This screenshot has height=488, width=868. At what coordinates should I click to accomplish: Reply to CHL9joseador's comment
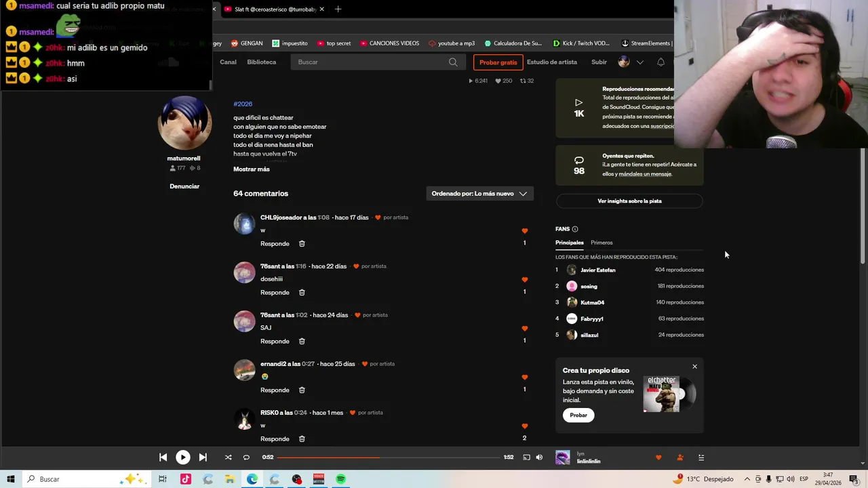pos(275,244)
